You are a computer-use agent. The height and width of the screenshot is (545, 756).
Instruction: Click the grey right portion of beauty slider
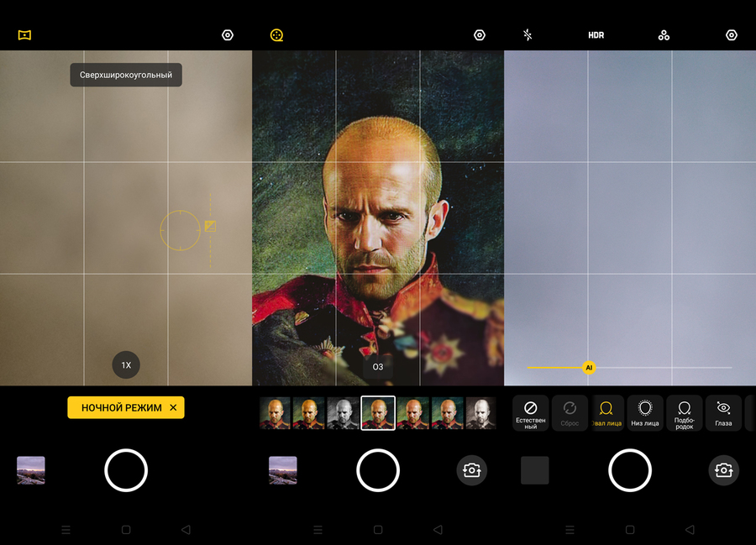[x=664, y=368]
